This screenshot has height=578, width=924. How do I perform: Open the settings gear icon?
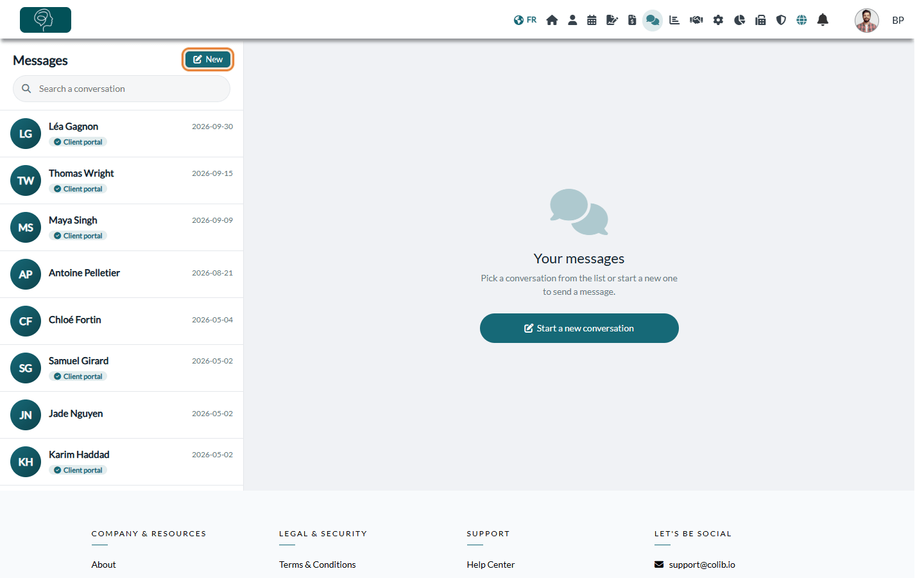coord(718,20)
